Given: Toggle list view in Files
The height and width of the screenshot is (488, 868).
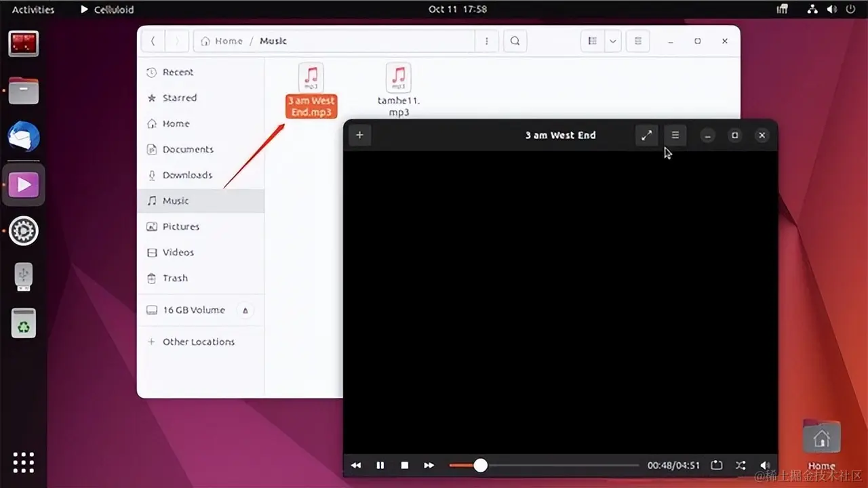Looking at the screenshot, I should coord(592,41).
